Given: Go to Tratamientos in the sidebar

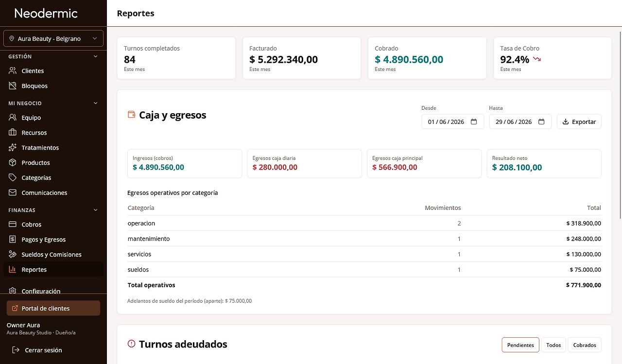Looking at the screenshot, I should 53,148.
